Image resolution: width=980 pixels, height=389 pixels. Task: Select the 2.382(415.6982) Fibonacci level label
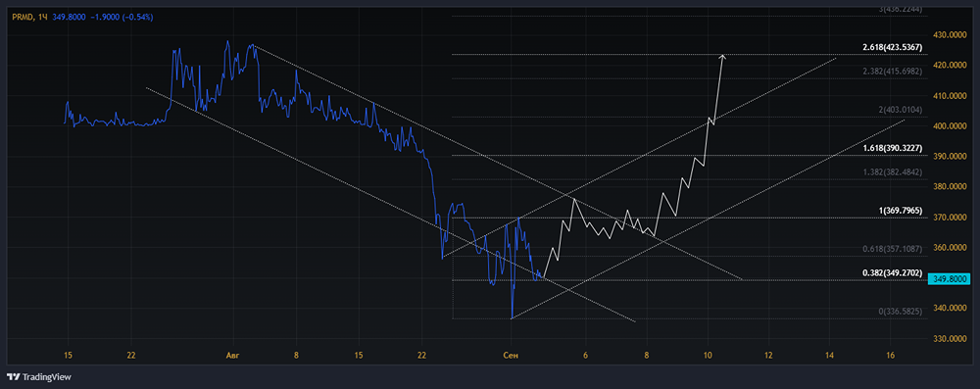tap(893, 72)
